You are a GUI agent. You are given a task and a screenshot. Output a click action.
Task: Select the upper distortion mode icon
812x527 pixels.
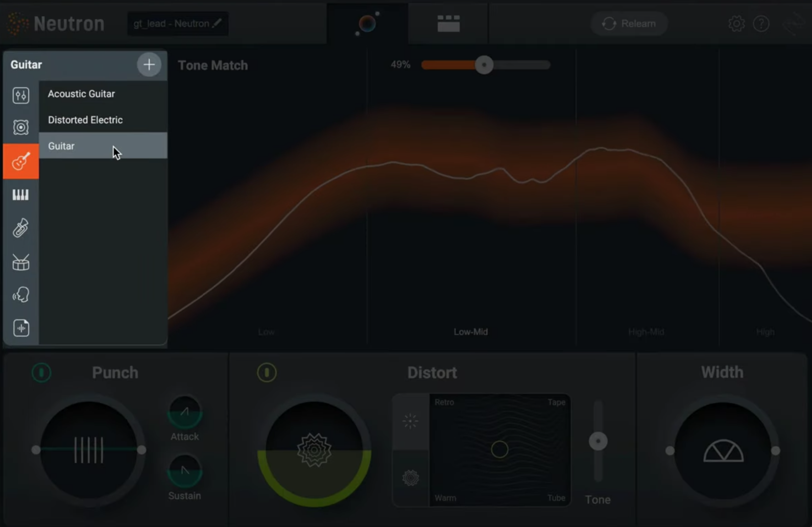411,421
